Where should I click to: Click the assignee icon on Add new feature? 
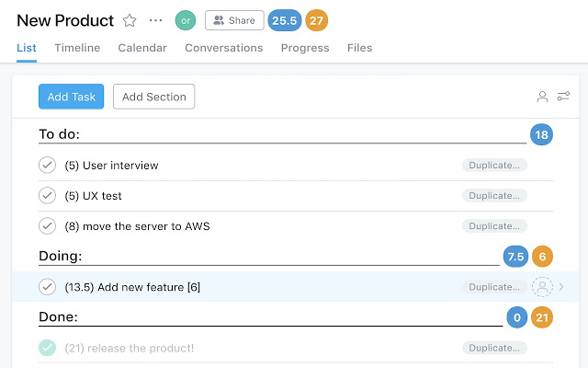click(x=543, y=287)
